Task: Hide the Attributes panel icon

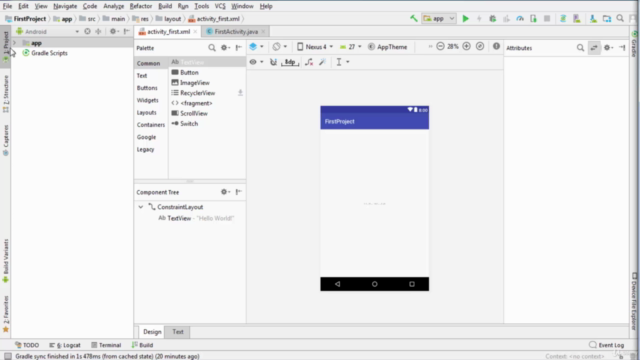Action: tap(622, 48)
